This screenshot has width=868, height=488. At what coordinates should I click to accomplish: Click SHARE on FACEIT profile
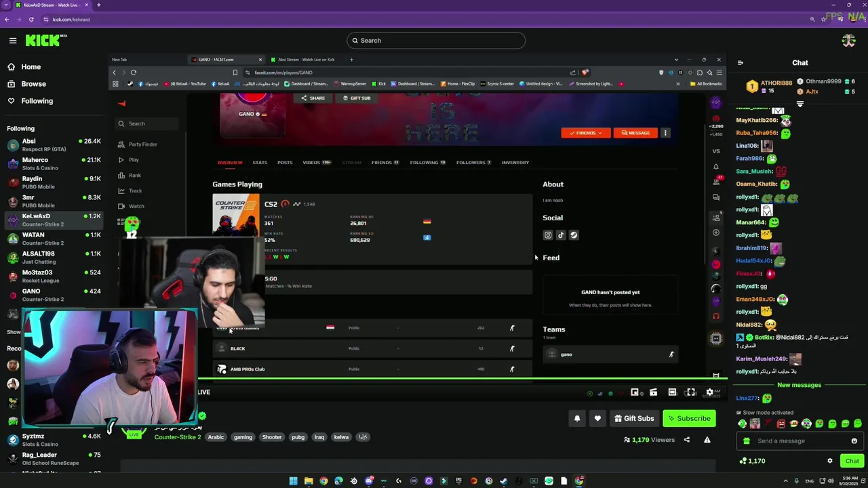point(313,98)
